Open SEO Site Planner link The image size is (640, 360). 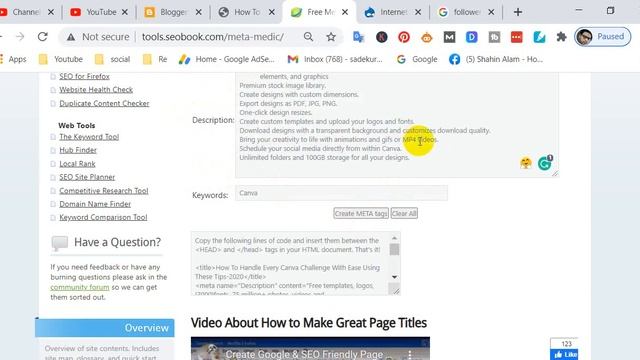[x=87, y=177]
